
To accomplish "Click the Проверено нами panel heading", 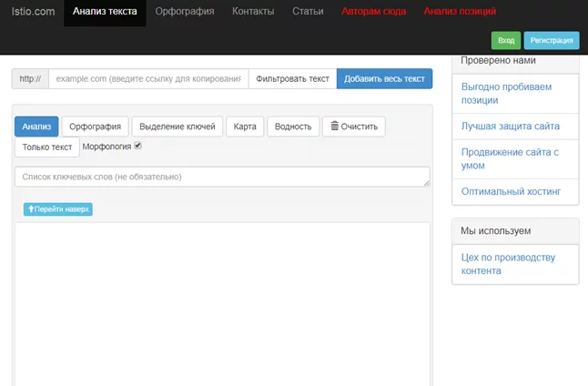I will 515,63.
